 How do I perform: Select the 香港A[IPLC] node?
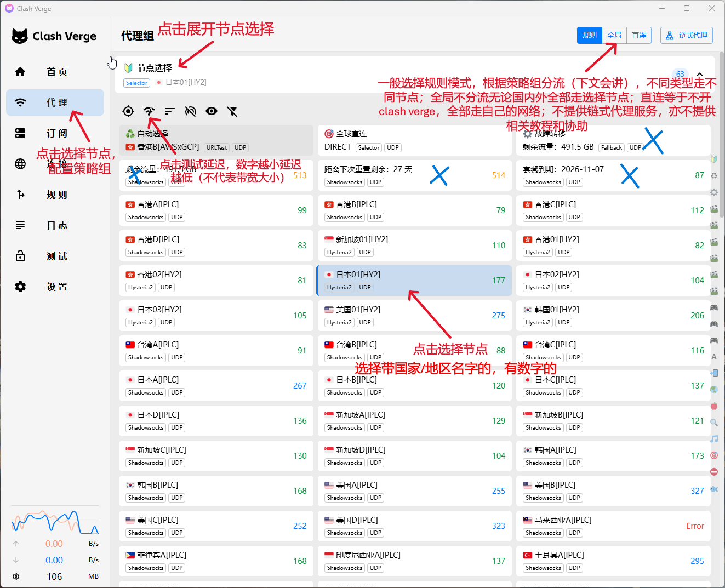(x=216, y=210)
